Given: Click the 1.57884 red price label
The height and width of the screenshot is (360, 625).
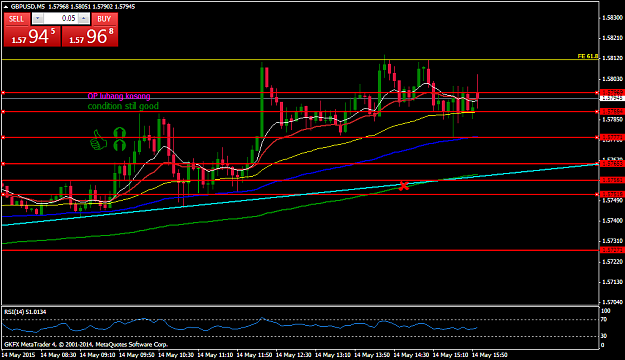Looking at the screenshot, I should (612, 112).
